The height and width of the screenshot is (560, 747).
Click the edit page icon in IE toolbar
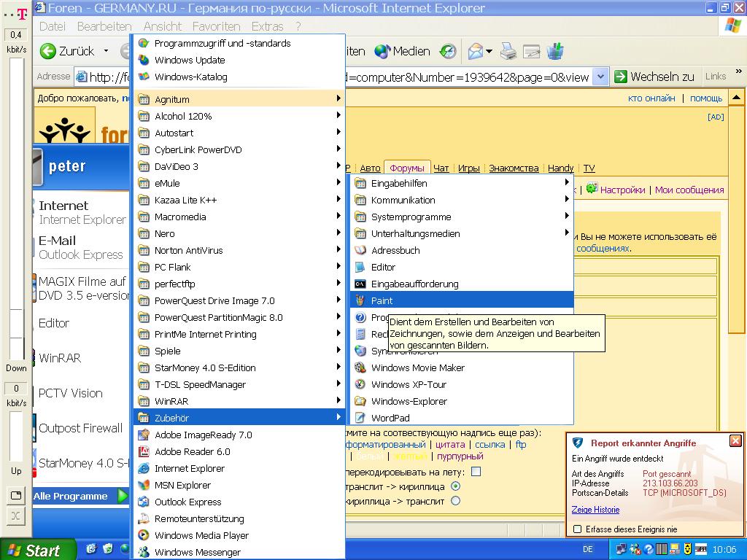tap(531, 52)
